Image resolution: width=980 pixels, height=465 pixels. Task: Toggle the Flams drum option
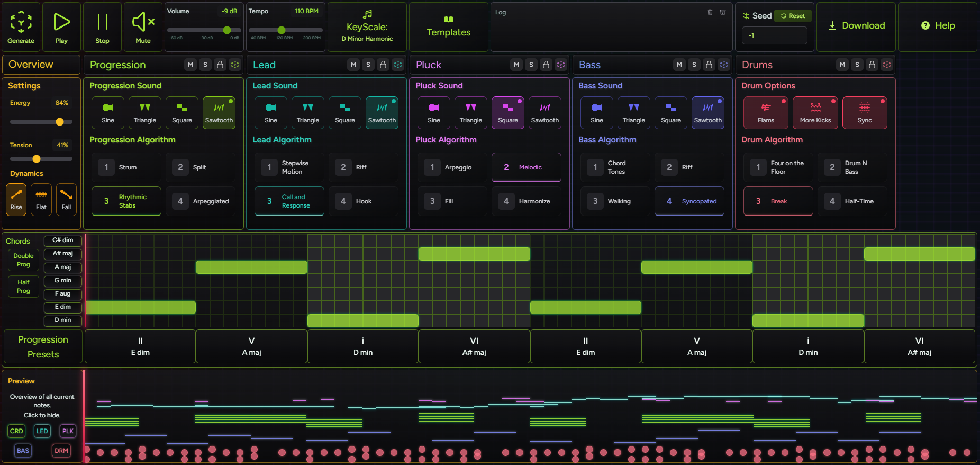point(766,113)
